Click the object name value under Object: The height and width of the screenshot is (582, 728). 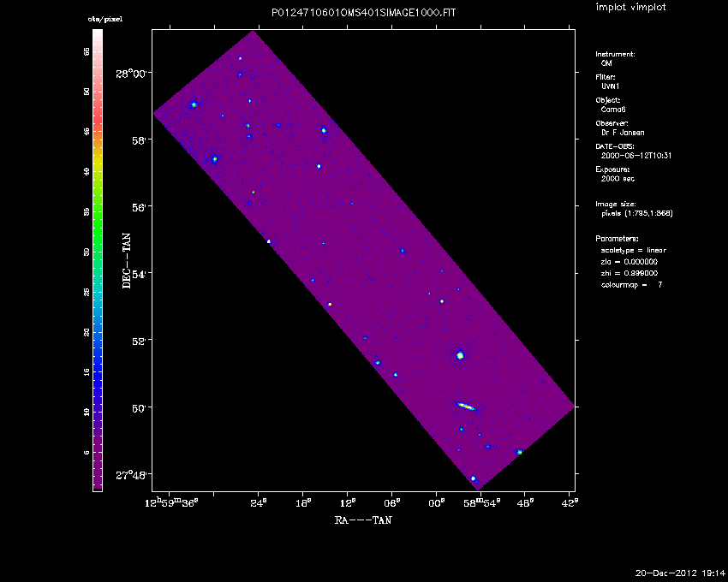point(613,110)
